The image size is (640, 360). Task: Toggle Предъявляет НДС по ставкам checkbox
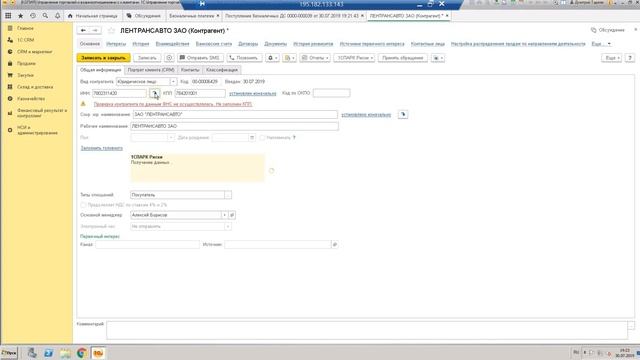tap(83, 205)
